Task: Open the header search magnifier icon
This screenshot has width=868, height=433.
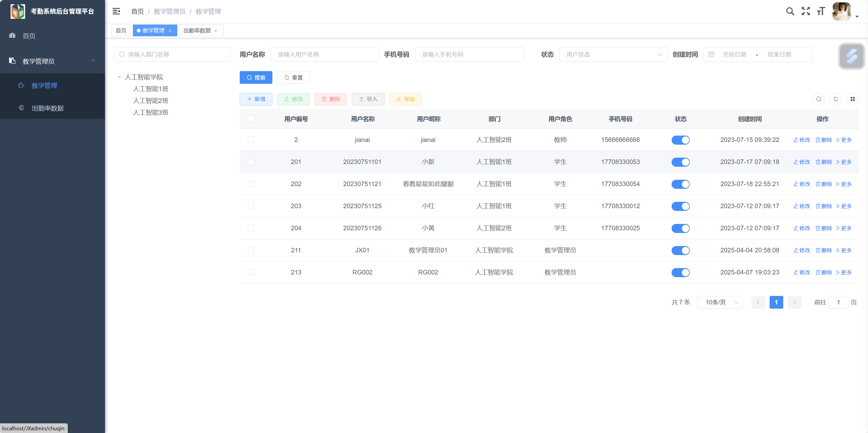Action: pyautogui.click(x=790, y=11)
